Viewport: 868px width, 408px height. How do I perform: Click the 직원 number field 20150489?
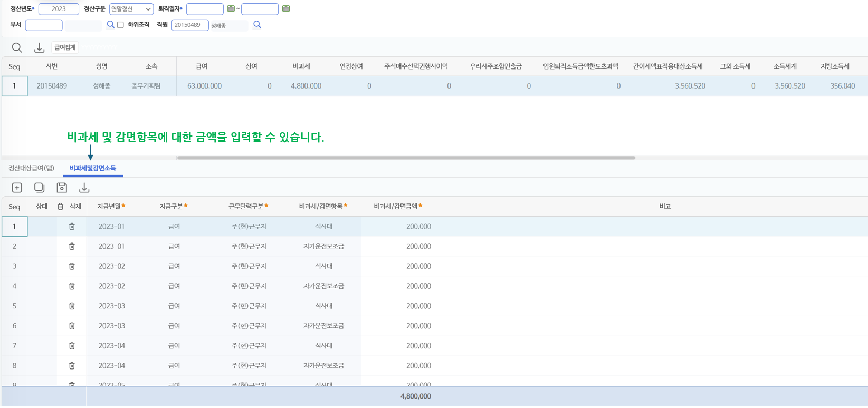[190, 25]
